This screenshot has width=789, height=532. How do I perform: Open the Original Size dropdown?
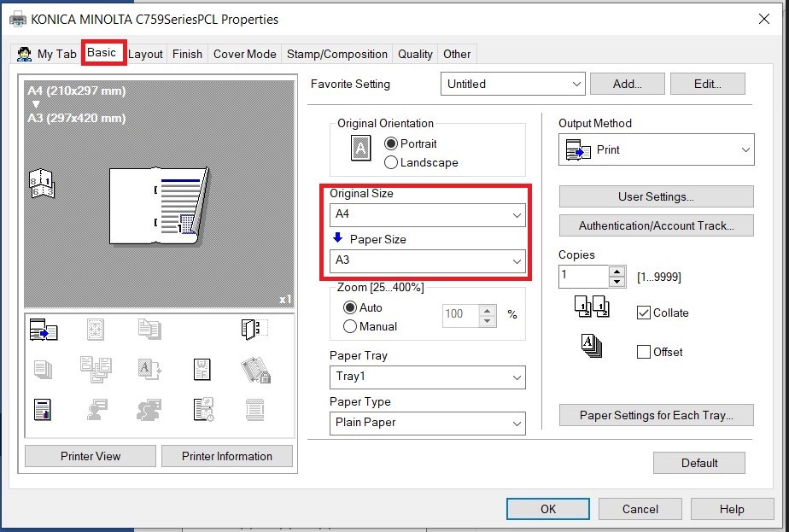click(x=427, y=215)
